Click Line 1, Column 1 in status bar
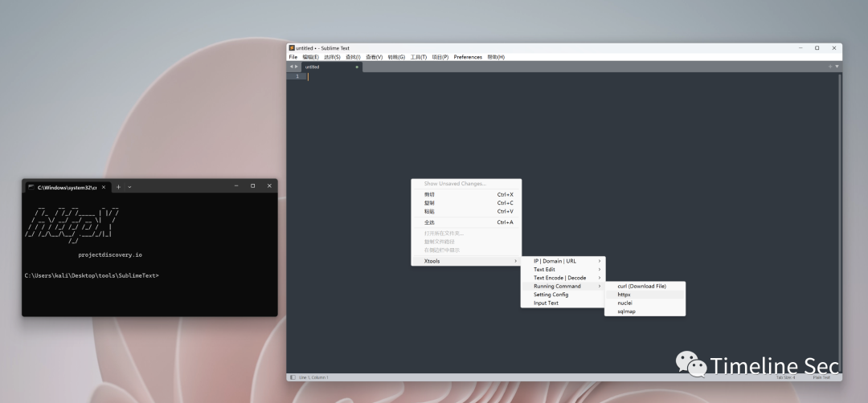Screen dimensions: 868x403 click(x=313, y=377)
